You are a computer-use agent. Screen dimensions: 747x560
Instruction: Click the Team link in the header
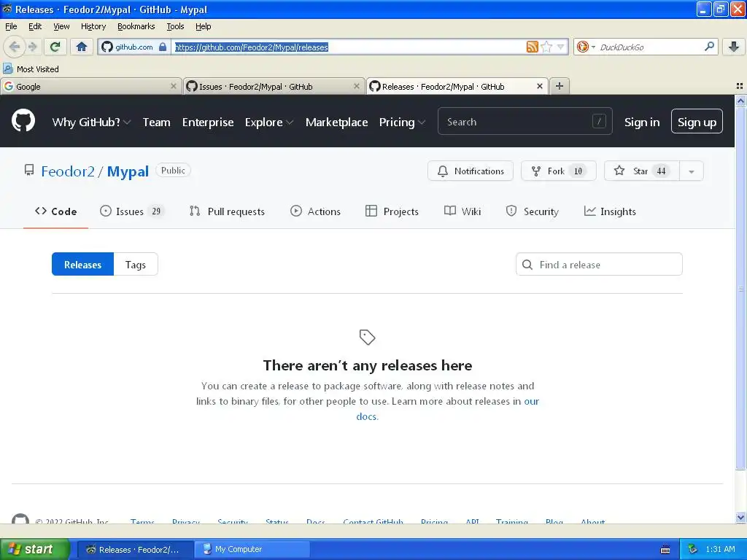(156, 122)
